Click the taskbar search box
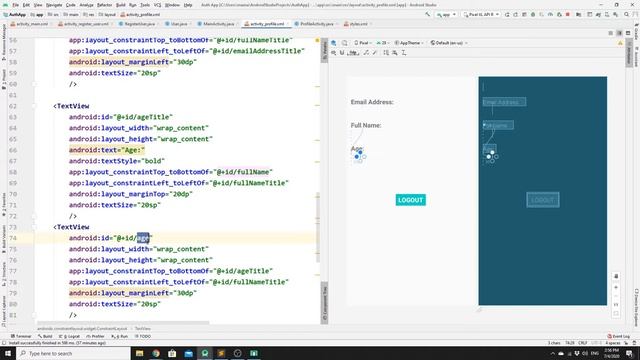640x360 pixels. [x=73, y=353]
